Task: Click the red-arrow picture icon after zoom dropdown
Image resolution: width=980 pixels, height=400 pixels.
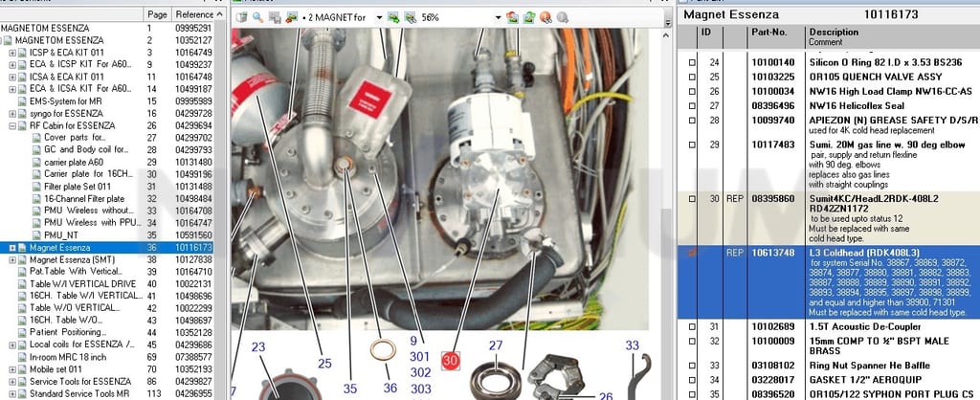Action: point(513,17)
